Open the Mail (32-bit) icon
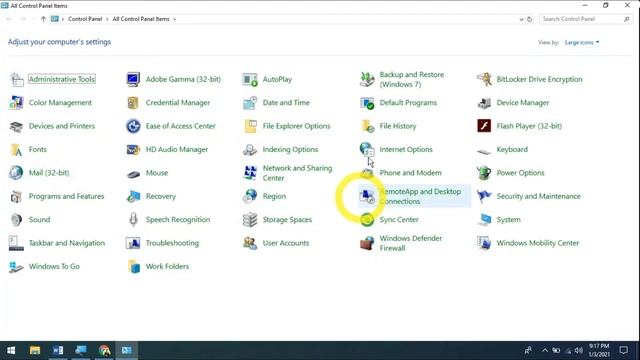Screen dimensions: 640x360 coord(16,173)
